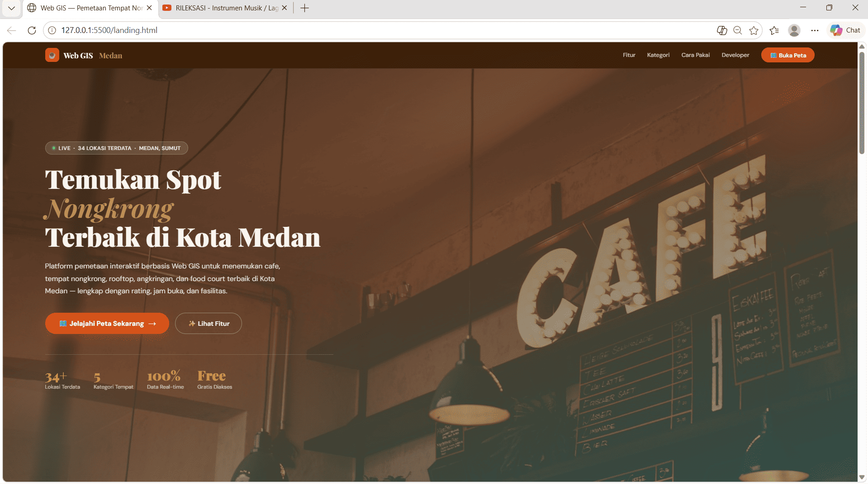The width and height of the screenshot is (868, 484).
Task: Click the Free Gratis Diakses statistic
Action: tap(215, 380)
